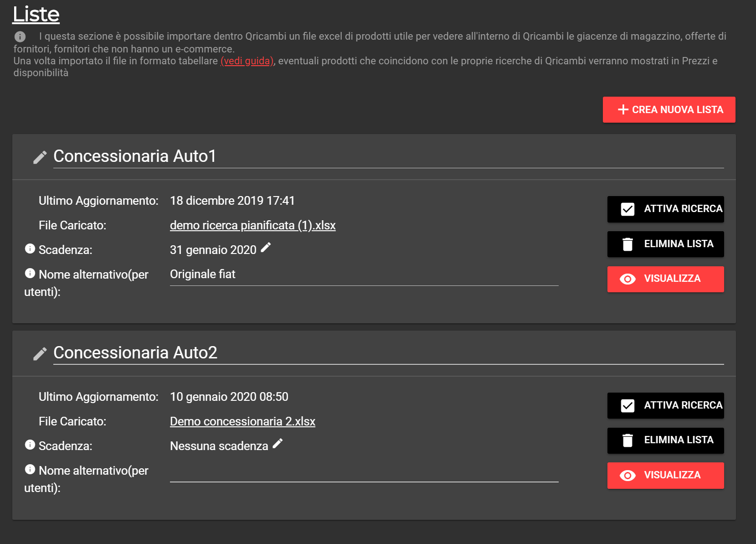Viewport: 756px width, 544px height.
Task: Edit the Nessuna scadenza expiry pencil
Action: (278, 444)
